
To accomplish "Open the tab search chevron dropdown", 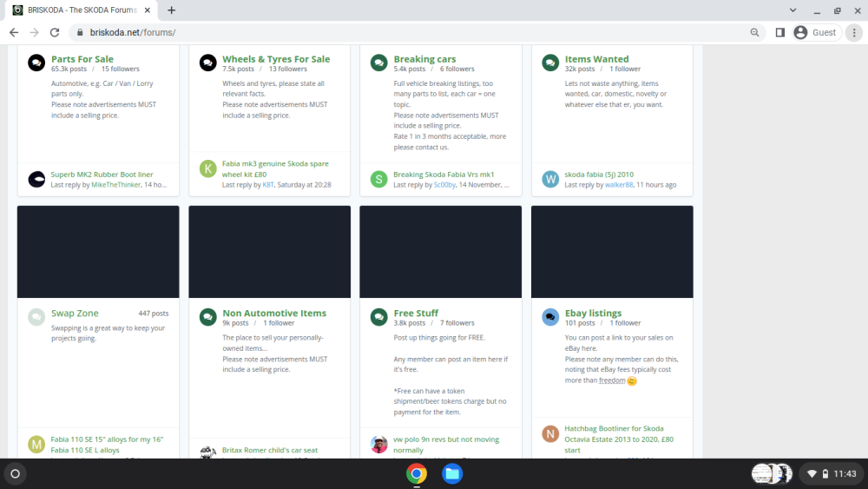I will pyautogui.click(x=792, y=10).
